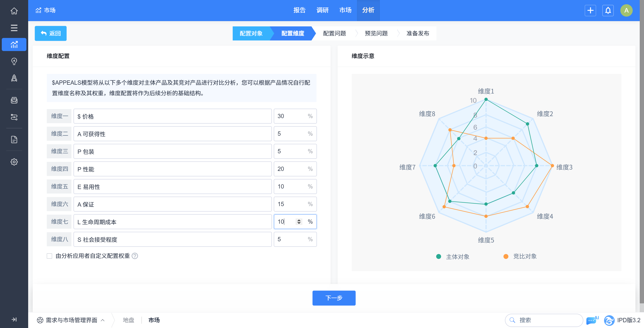This screenshot has height=328, width=644.
Task: Toggle the hamburger menu icon
Action: pos(14,28)
